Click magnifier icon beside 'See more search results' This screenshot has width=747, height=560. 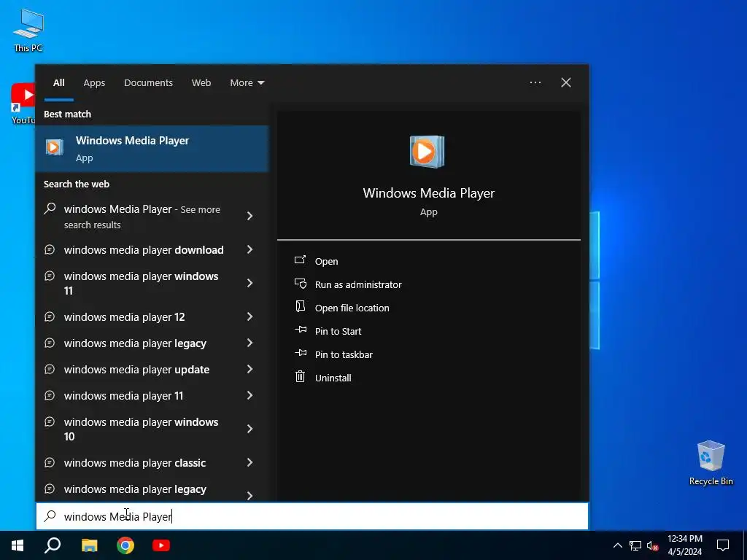[x=50, y=209]
